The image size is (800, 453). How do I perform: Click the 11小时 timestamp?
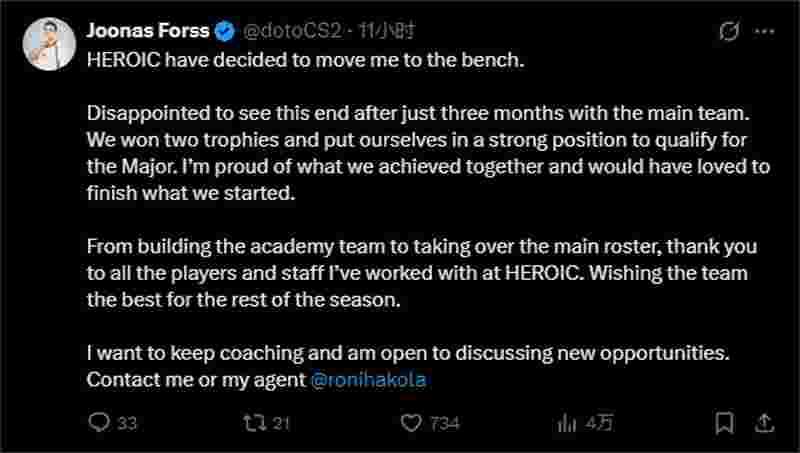pyautogui.click(x=386, y=31)
